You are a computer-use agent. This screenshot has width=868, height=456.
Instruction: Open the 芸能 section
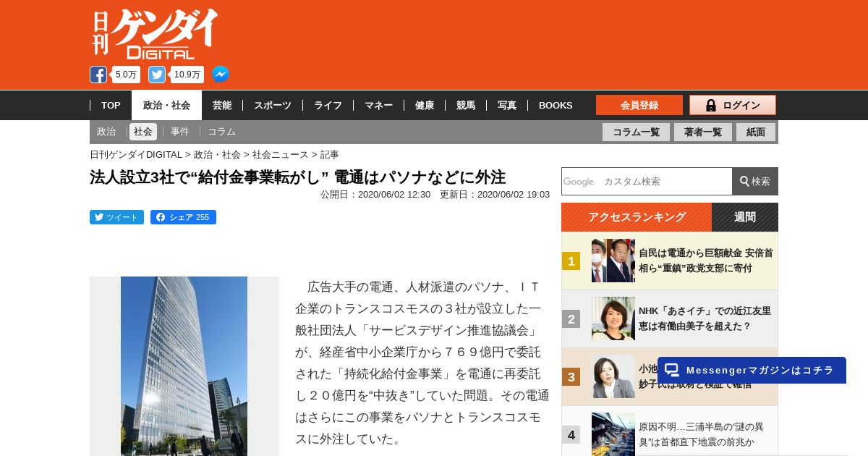[x=222, y=105]
